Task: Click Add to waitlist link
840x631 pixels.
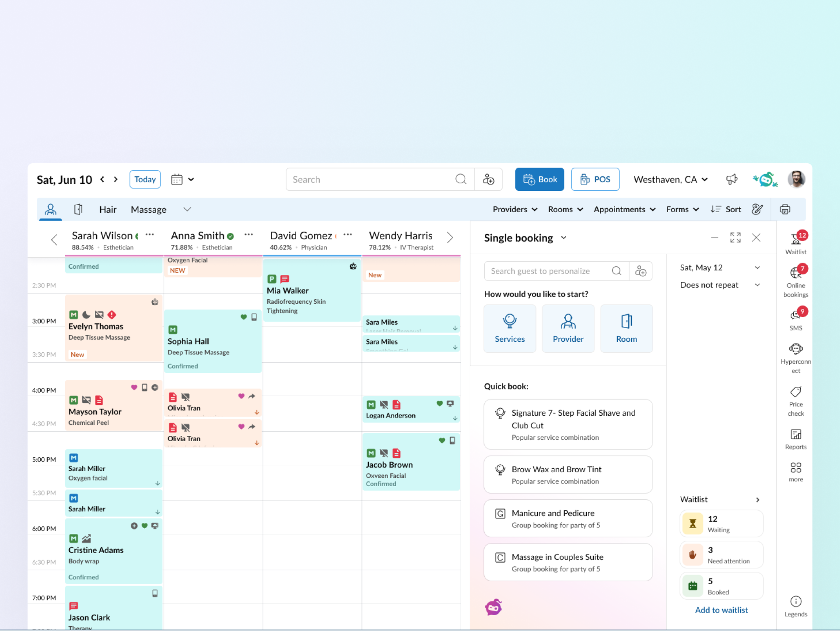Action: 721,610
